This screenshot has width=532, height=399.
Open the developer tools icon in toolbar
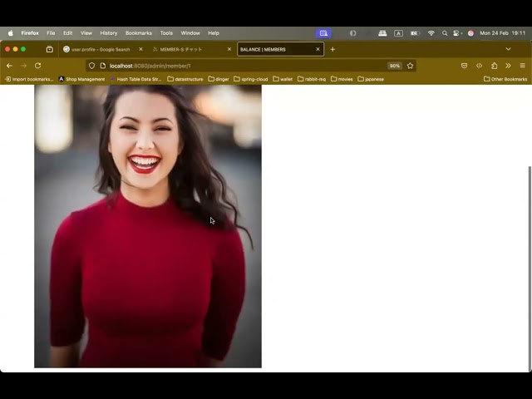point(479,66)
